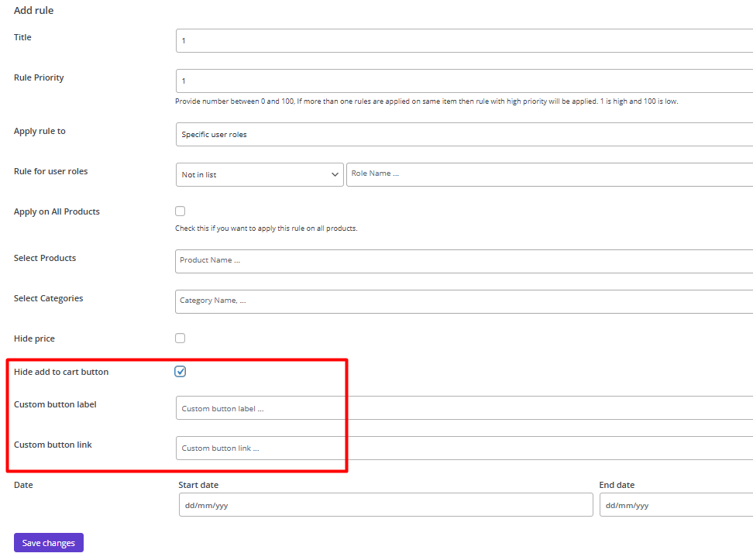Open the End date picker field
753x560 pixels.
(676, 505)
